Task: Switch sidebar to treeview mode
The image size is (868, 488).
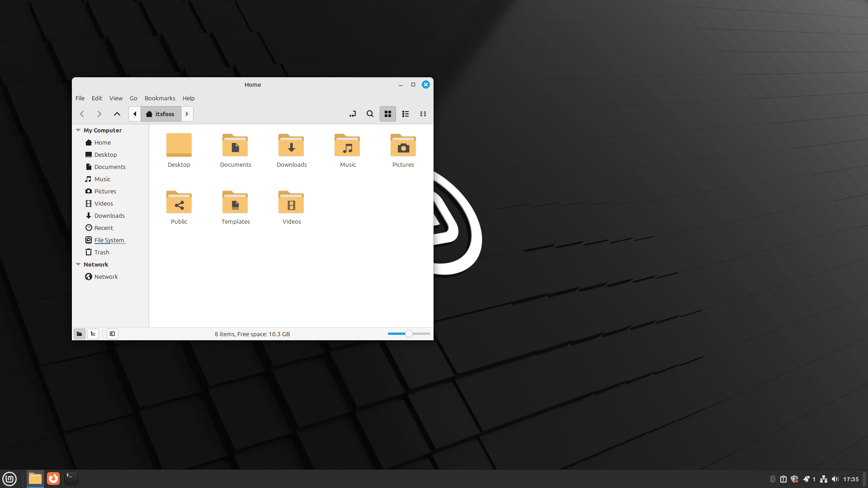Action: pyautogui.click(x=93, y=333)
